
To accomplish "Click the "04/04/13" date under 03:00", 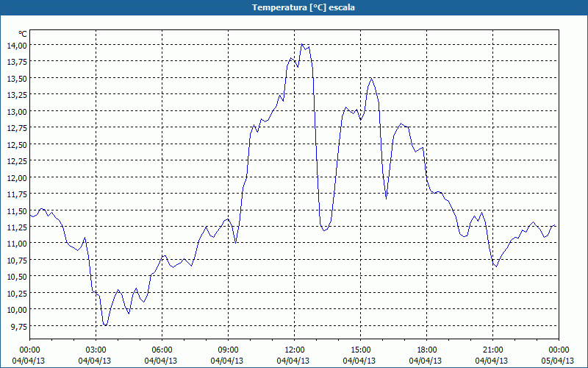I will 95,361.
